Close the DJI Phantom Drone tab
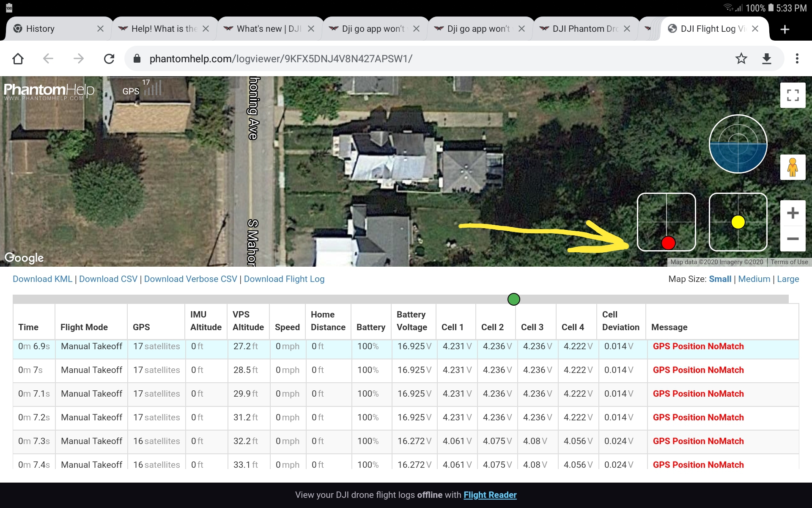This screenshot has height=508, width=812. tap(627, 29)
